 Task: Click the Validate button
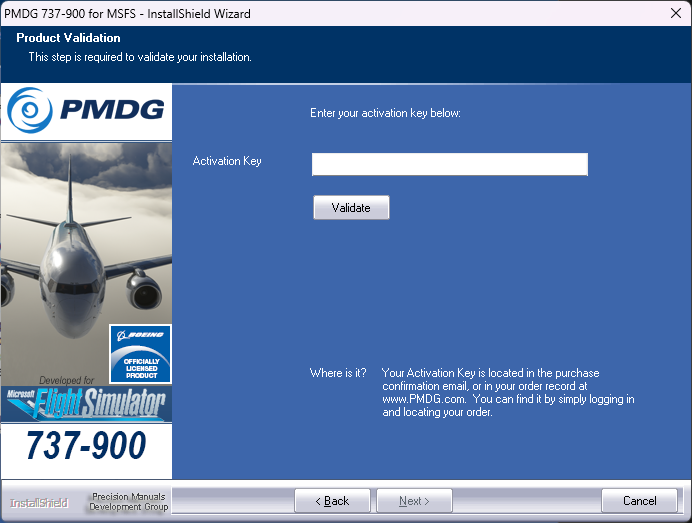point(351,207)
